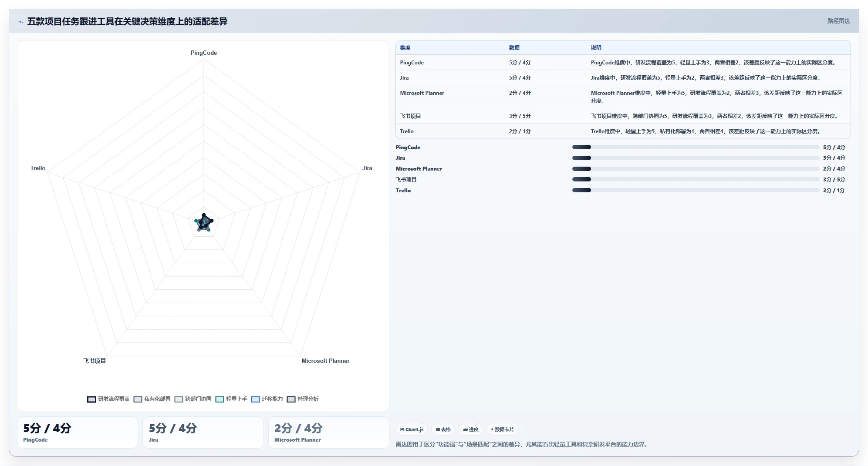The height and width of the screenshot is (466, 868).
Task: Click the PingCode description cell
Action: point(714,63)
